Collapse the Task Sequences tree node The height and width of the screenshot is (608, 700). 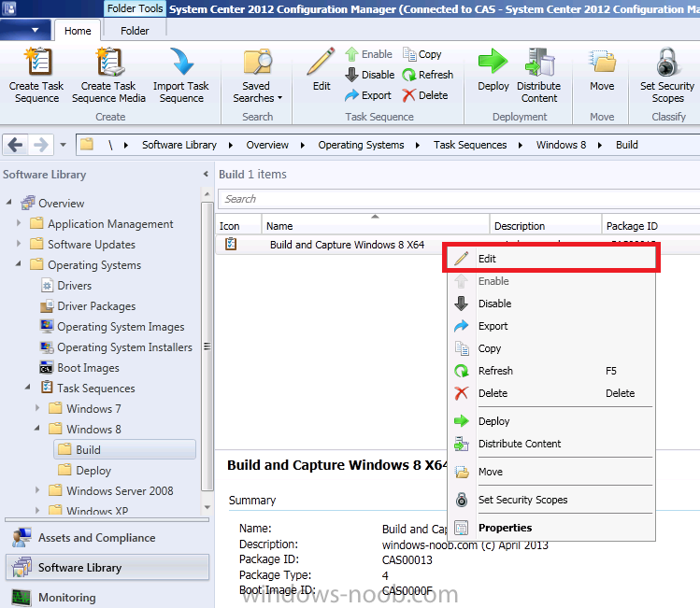click(28, 387)
